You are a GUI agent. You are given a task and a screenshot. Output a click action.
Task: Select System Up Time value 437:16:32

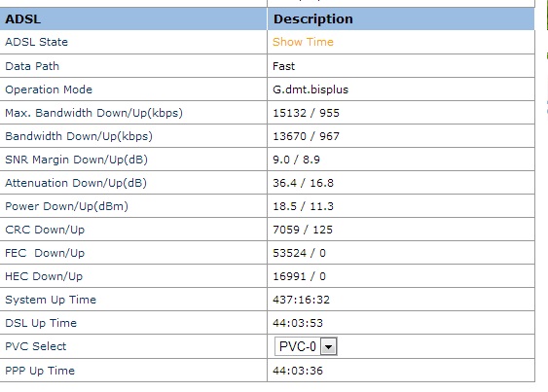302,300
